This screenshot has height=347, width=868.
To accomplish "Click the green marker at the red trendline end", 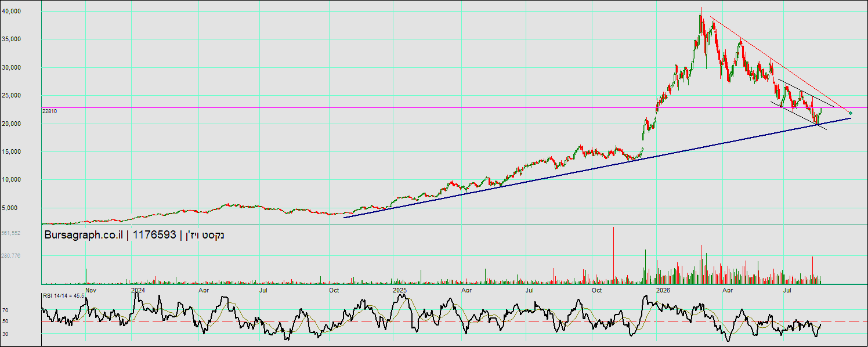I will point(851,113).
